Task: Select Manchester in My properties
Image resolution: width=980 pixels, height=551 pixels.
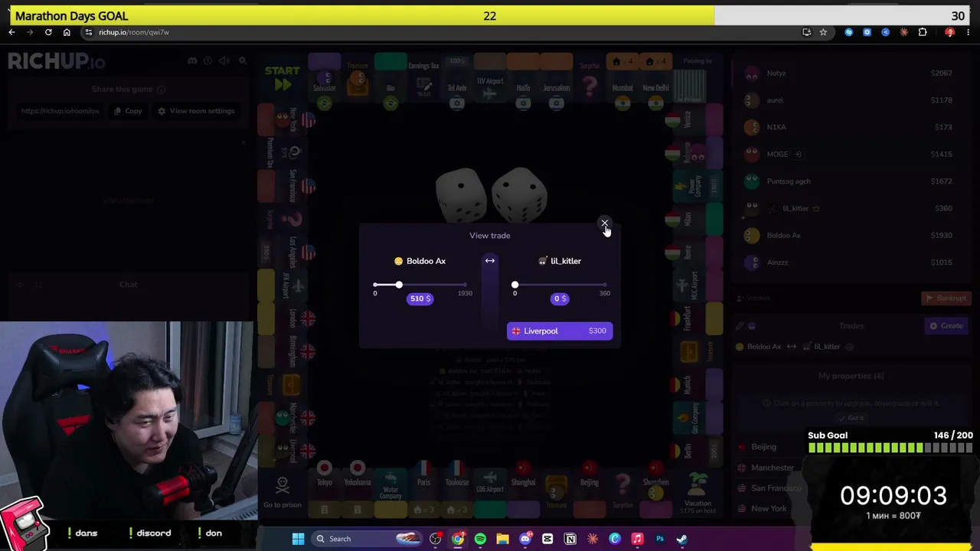Action: (772, 468)
